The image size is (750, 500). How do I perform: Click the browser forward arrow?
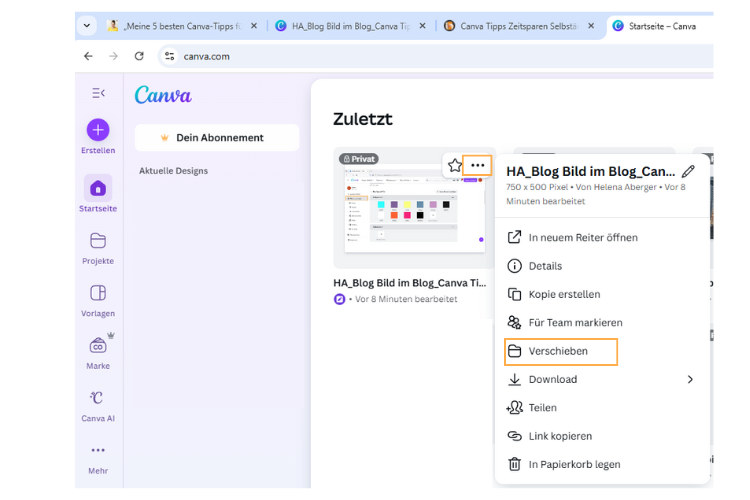pos(113,56)
